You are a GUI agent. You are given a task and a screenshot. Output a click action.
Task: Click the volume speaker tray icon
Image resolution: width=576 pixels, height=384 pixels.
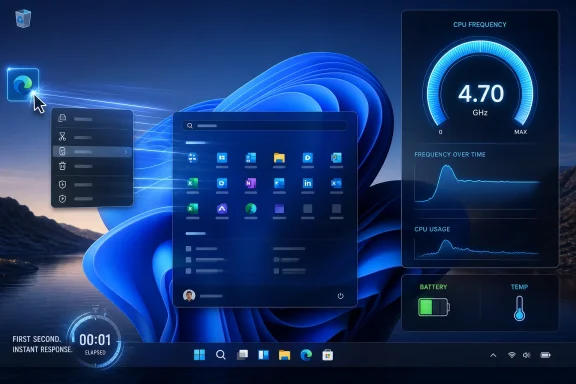[527, 355]
